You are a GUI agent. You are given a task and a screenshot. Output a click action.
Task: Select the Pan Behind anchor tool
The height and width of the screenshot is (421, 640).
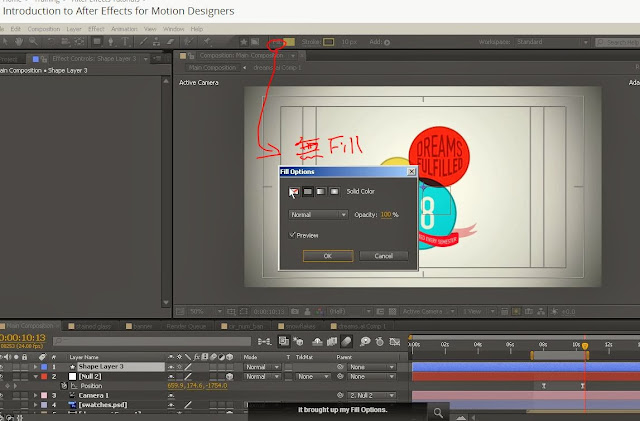point(80,41)
